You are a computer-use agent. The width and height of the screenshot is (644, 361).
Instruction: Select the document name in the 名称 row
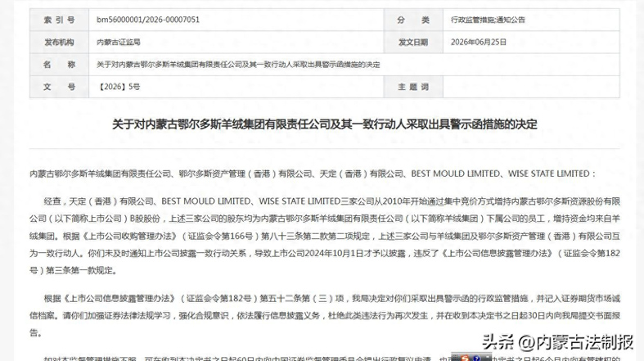click(238, 65)
